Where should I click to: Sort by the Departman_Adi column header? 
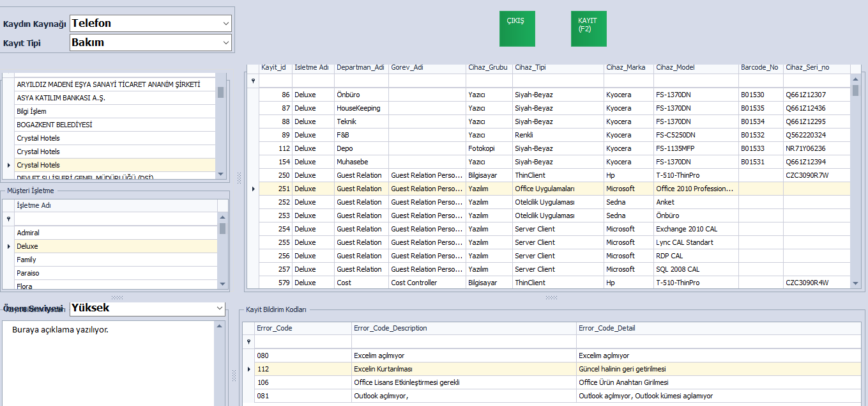362,68
